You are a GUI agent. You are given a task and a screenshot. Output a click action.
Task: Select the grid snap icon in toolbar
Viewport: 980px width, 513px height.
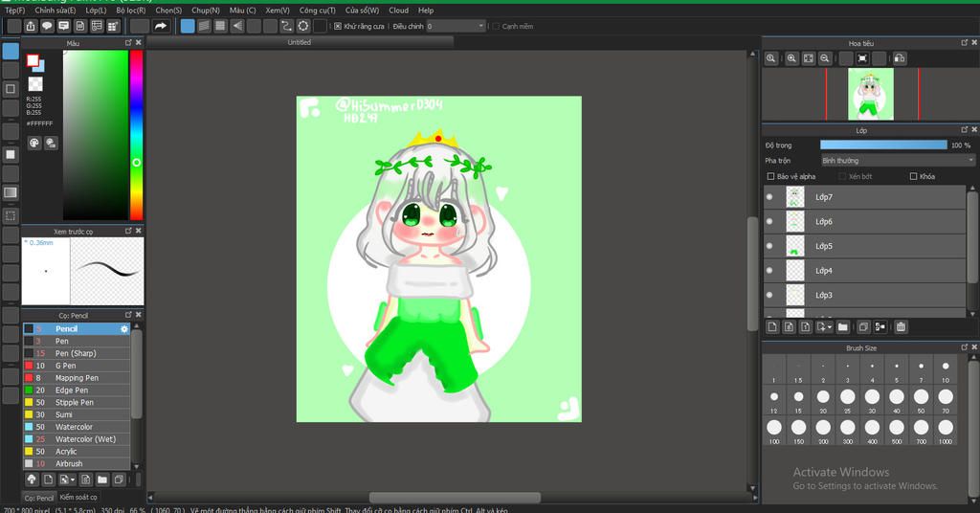[x=220, y=26]
